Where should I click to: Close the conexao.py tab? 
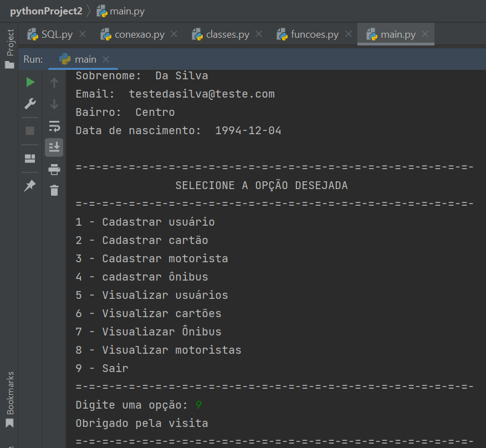[174, 34]
